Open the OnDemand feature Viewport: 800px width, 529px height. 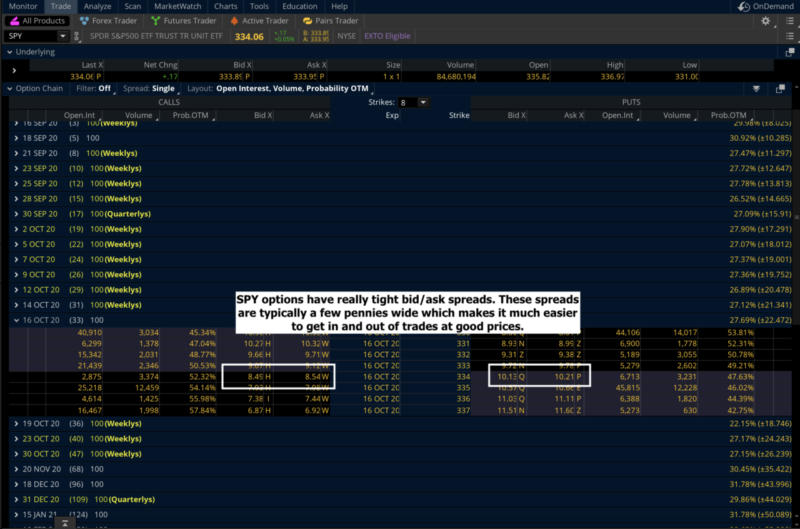pyautogui.click(x=765, y=7)
